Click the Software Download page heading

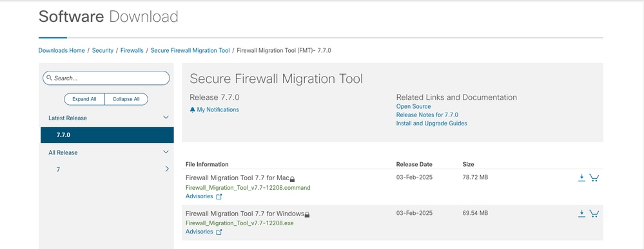[108, 17]
